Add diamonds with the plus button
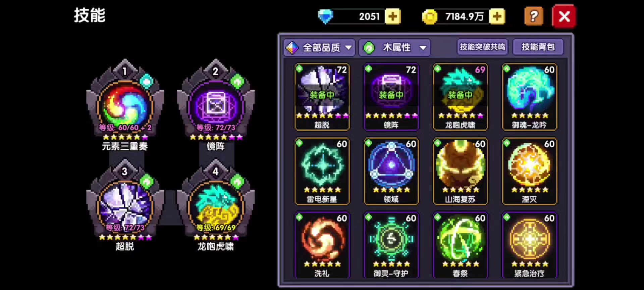The width and height of the screenshot is (644, 290). tap(392, 16)
